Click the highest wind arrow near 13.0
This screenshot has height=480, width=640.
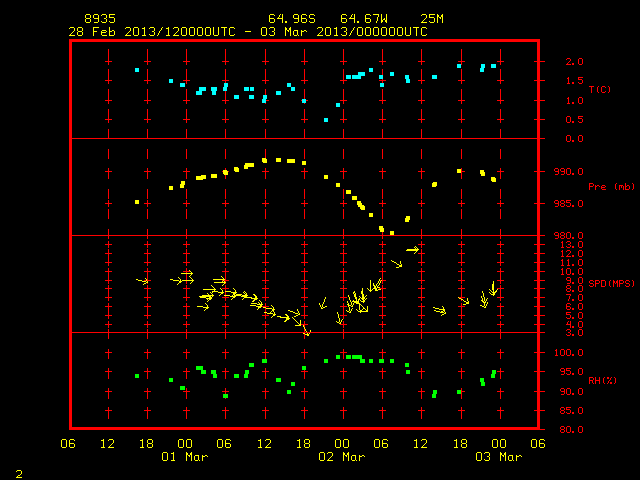tap(413, 249)
